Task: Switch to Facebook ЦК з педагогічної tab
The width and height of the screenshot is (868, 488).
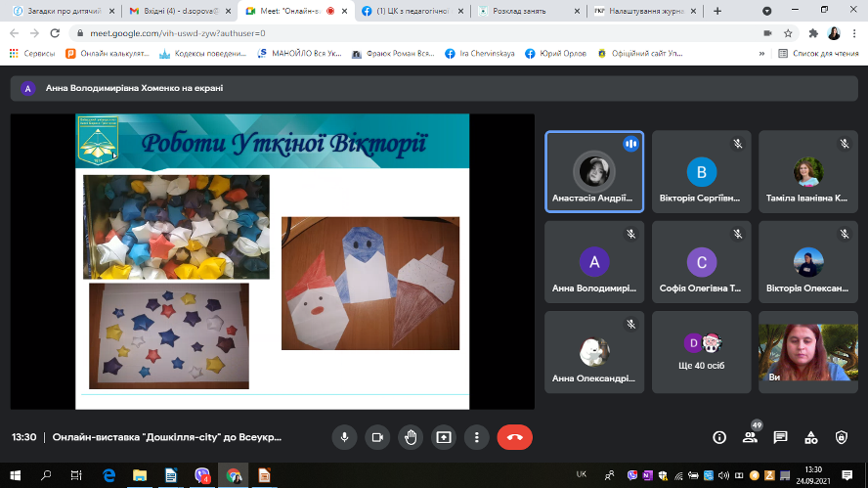Action: click(x=412, y=11)
